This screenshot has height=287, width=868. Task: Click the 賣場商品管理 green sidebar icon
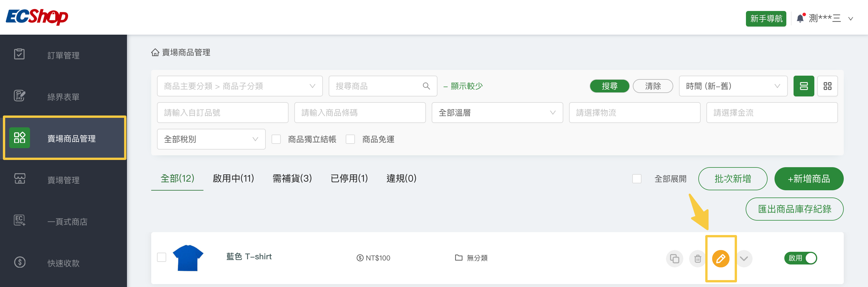20,138
